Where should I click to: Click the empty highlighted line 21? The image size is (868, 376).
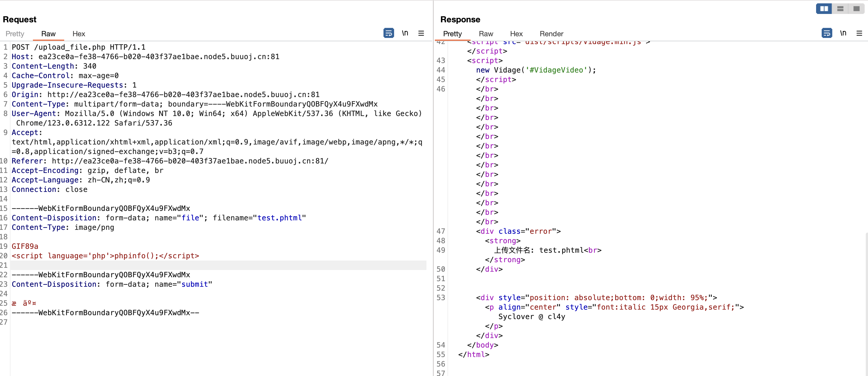218,265
